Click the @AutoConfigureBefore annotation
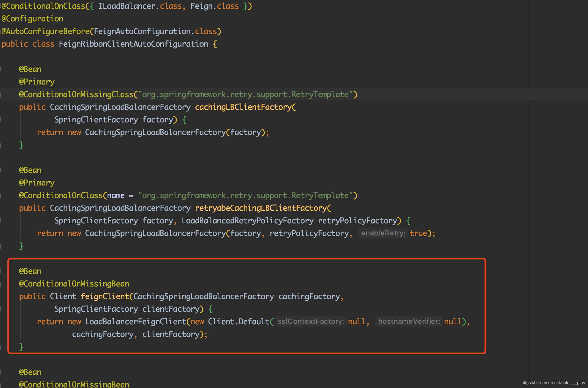Viewport: 588px width, 388px height. click(x=46, y=31)
